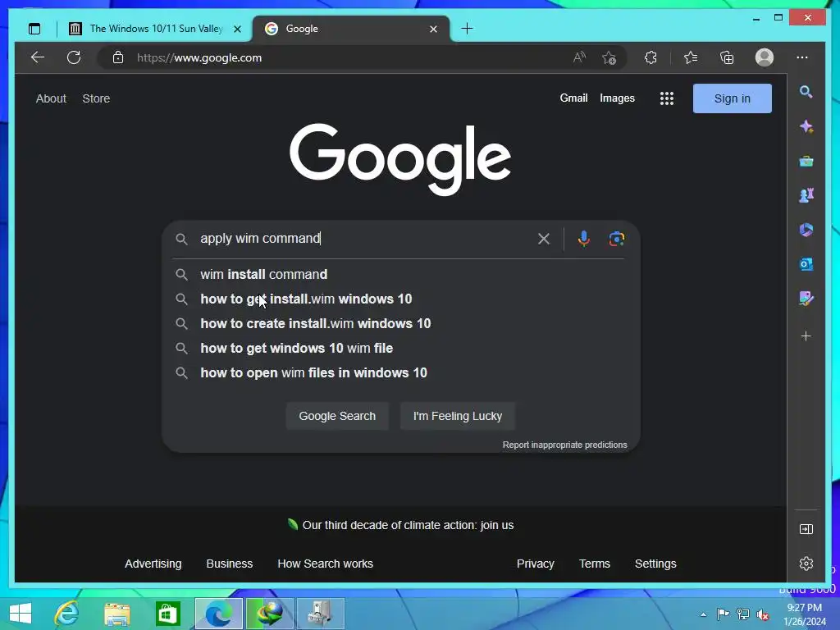Viewport: 840px width, 630px height.
Task: Open the Collections icon
Action: pyautogui.click(x=727, y=57)
